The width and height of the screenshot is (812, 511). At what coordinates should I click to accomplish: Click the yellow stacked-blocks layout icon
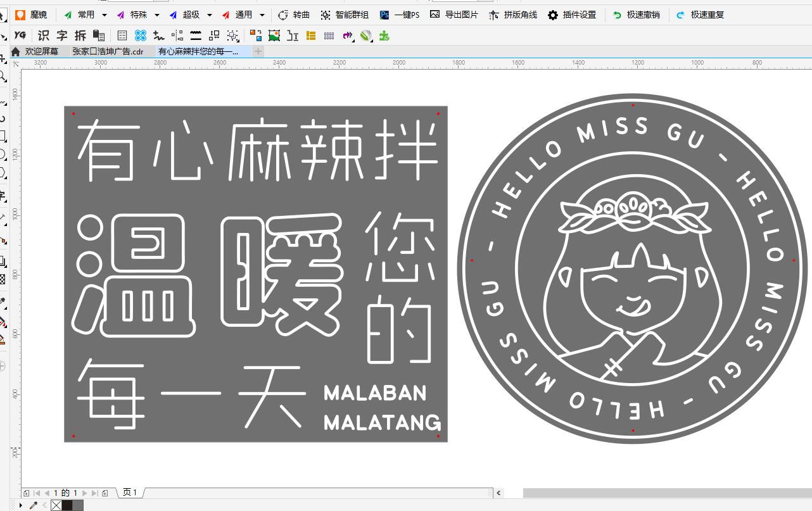point(311,35)
